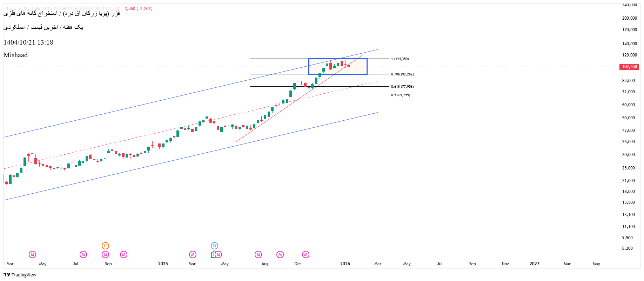This screenshot has width=644, height=281.
Task: Click the Mishaad author name
Action: 15,55
